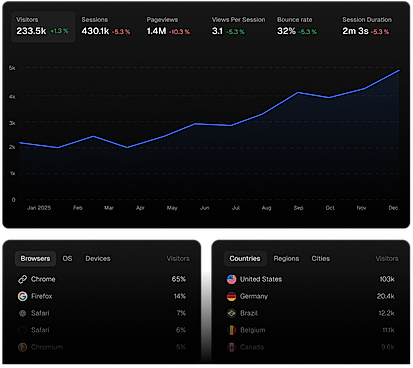Screen dimensions: 413x368
Task: Click the Sep axis label
Action: (298, 208)
